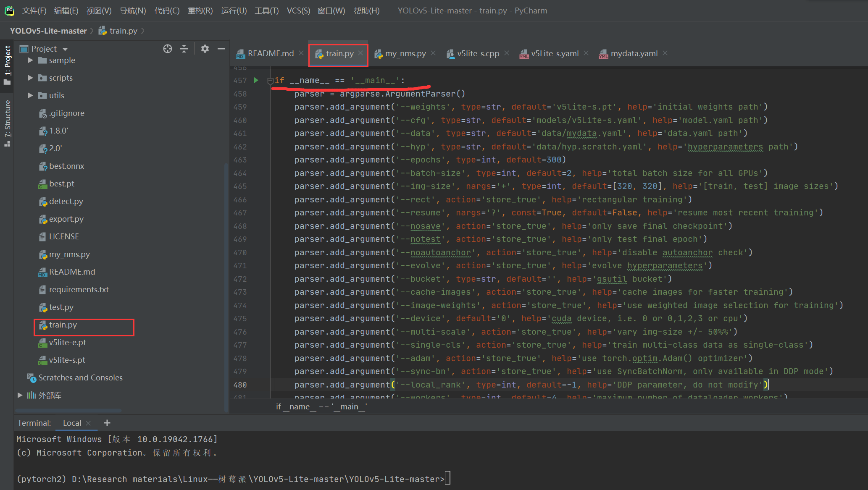Click the Project panel horizontal scrollbar

[x=68, y=410]
